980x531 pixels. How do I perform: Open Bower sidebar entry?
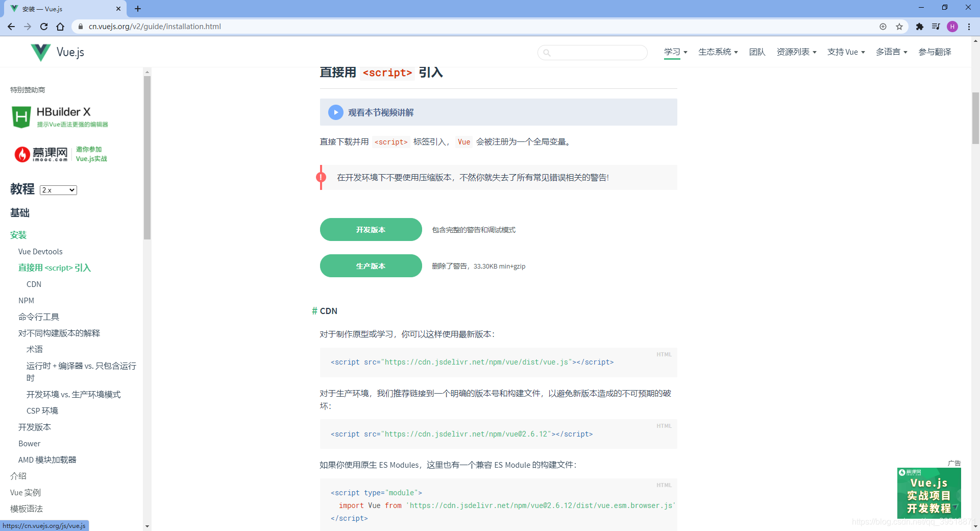pos(29,444)
